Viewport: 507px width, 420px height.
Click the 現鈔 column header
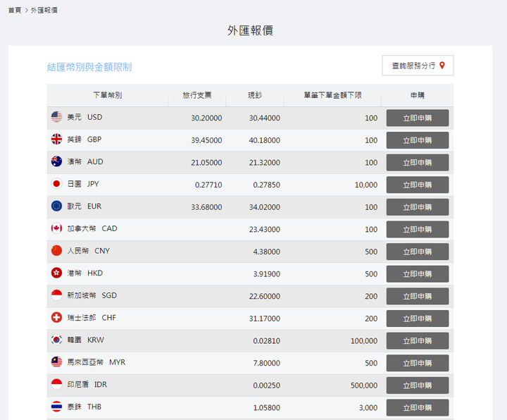255,95
